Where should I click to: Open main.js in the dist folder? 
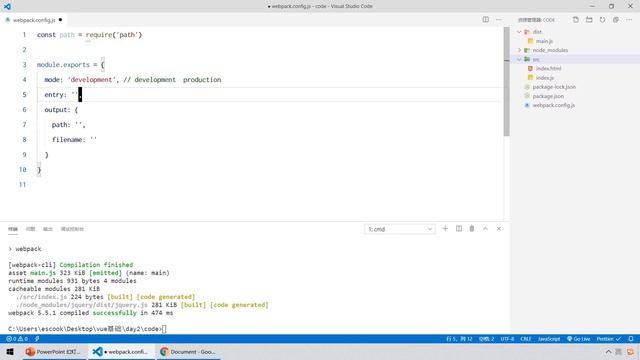coord(544,41)
